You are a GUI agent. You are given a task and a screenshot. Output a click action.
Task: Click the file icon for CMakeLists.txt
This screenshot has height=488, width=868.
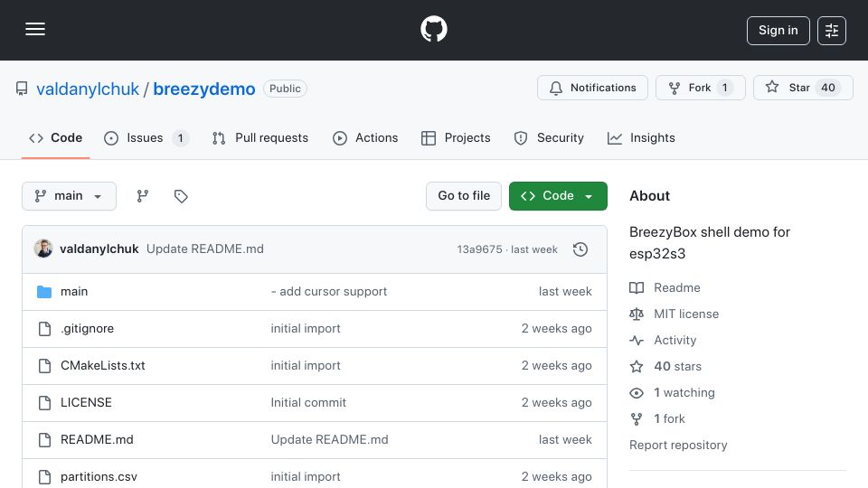pos(44,366)
